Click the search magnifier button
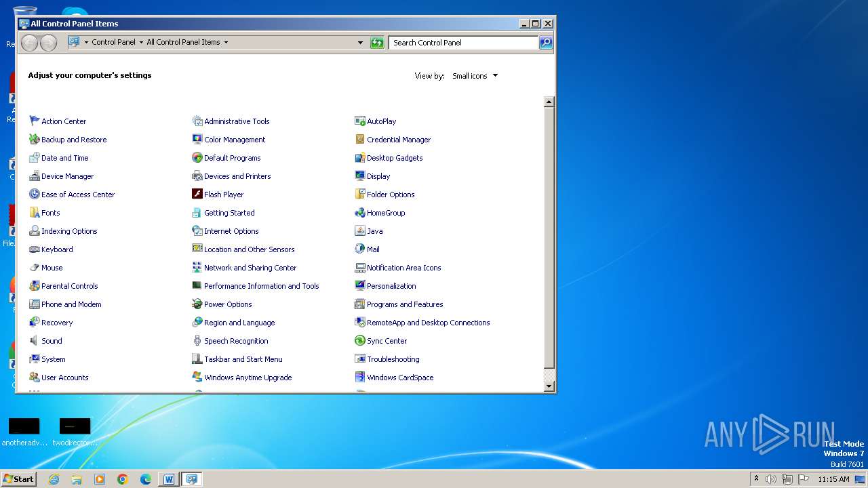The image size is (868, 488). tap(546, 43)
